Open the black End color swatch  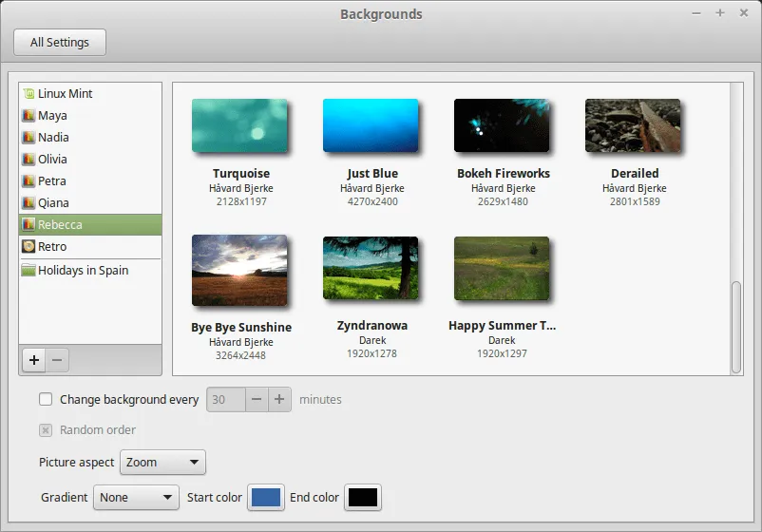click(x=363, y=498)
